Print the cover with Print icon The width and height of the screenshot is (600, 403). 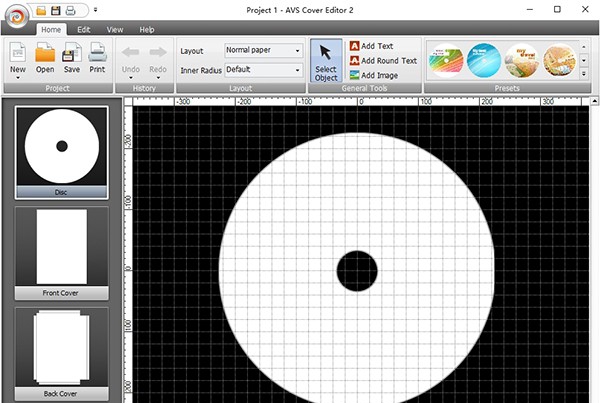point(97,53)
